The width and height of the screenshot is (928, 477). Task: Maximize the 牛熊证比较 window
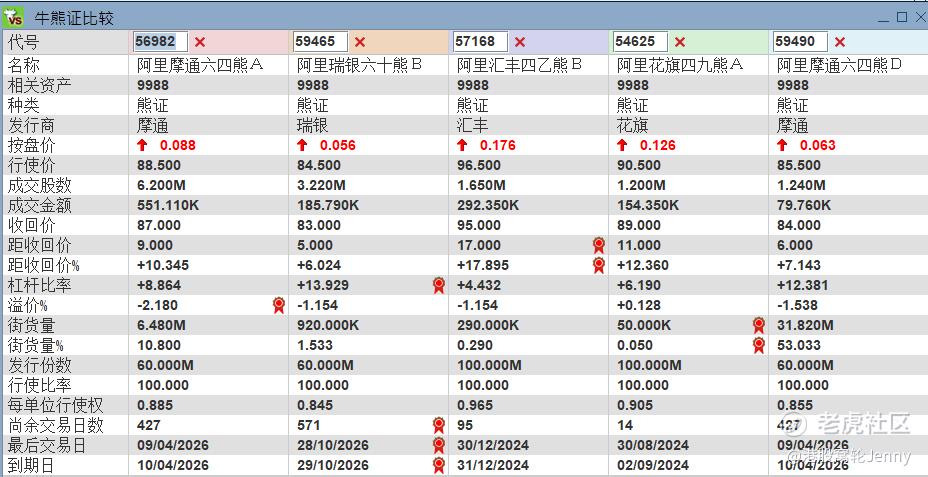click(x=902, y=17)
